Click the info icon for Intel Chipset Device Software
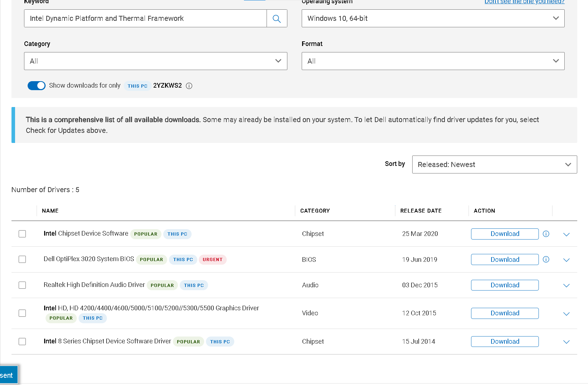This screenshot has width=588, height=385. click(546, 234)
